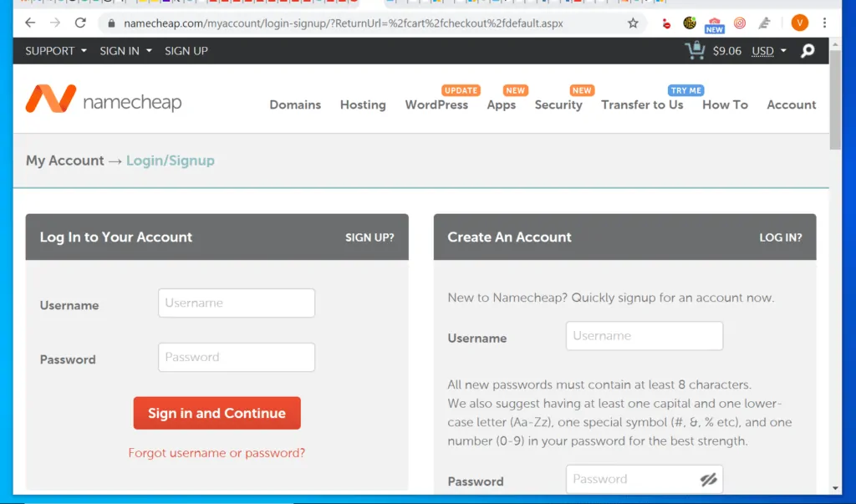Open the Chrome three-dot menu
Image resolution: width=856 pixels, height=504 pixels.
point(824,23)
